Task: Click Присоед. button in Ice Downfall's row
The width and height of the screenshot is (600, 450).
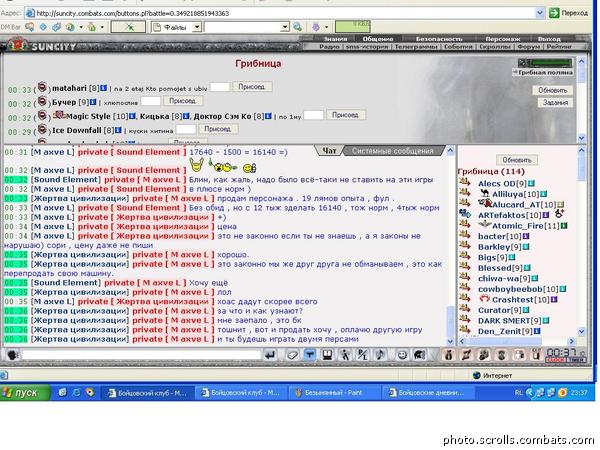Action: point(218,129)
